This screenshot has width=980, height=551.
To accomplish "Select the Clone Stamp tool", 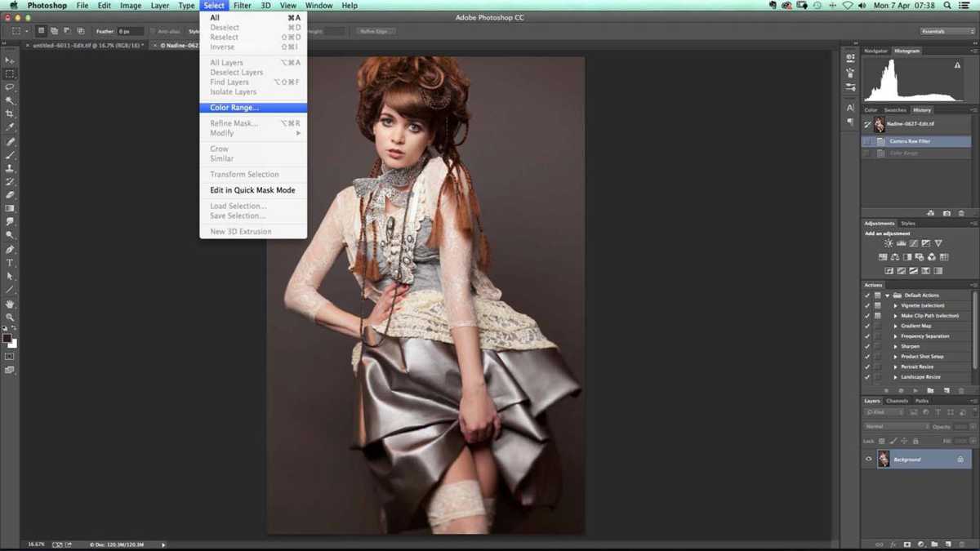I will (11, 168).
